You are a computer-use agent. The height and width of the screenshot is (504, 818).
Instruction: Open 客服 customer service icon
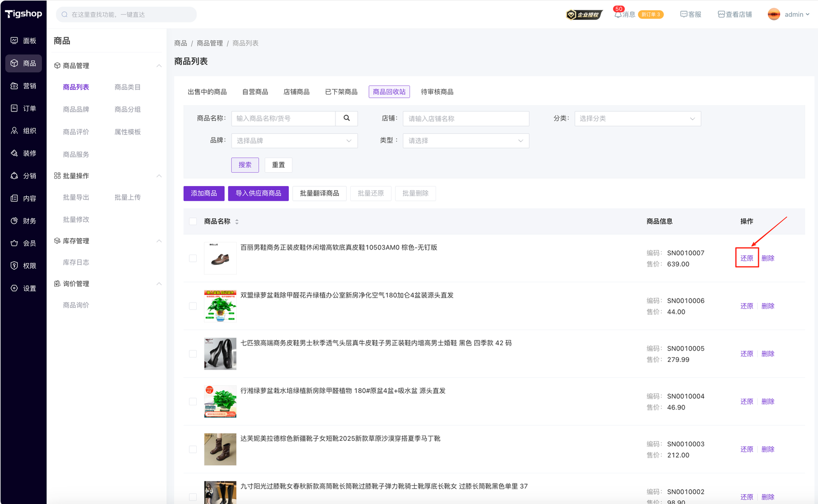tap(684, 14)
